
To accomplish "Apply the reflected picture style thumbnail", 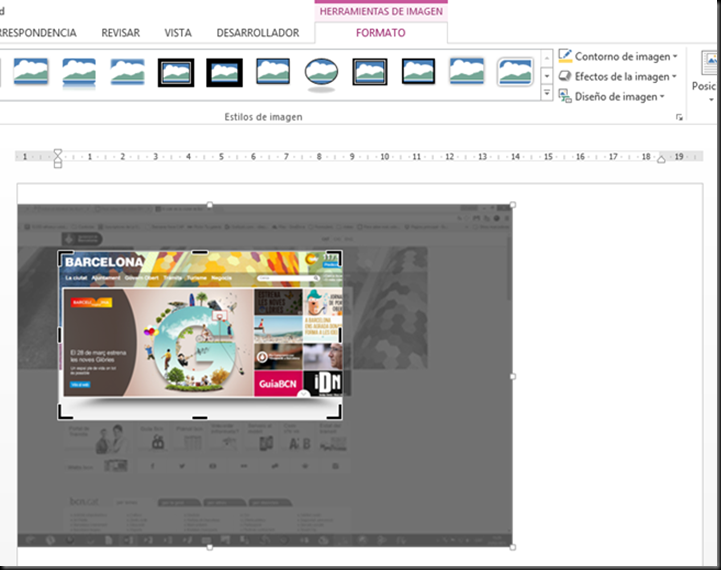I will [79, 73].
